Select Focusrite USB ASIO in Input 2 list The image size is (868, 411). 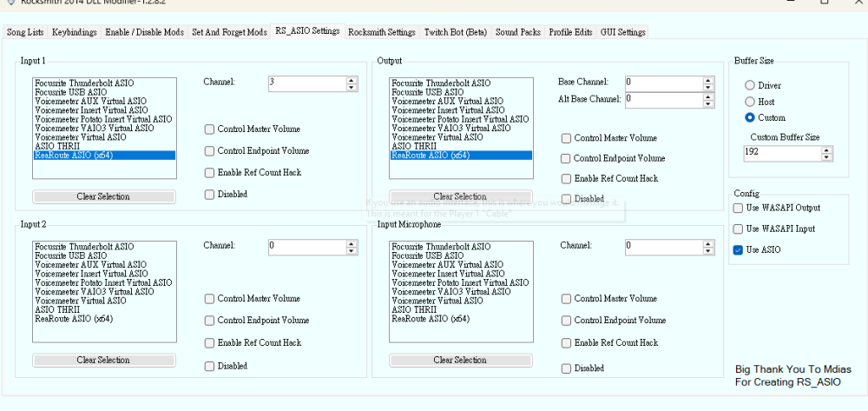[x=71, y=256]
